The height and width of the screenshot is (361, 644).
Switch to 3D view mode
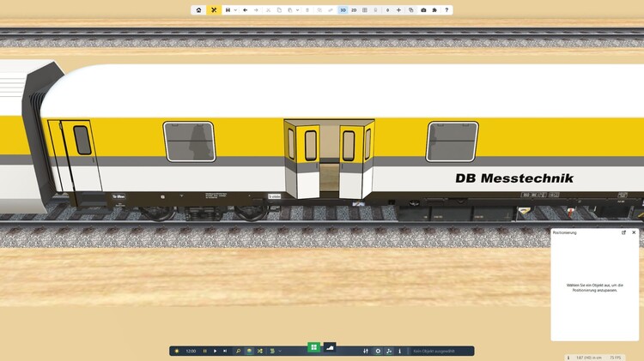[343, 9]
